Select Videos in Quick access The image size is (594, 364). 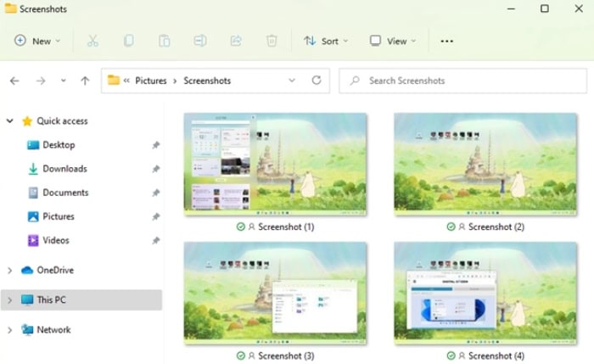pyautogui.click(x=56, y=240)
